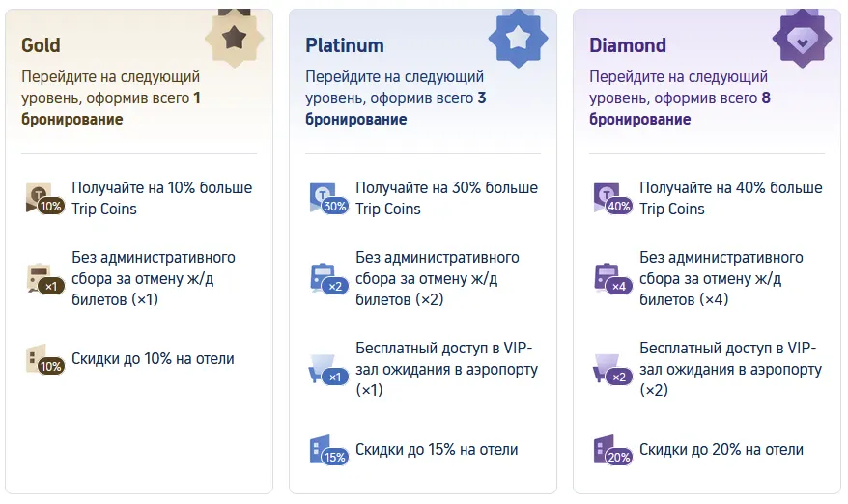Click the Platinum 30% Trip Coins icon
Image resolution: width=848 pixels, height=504 pixels.
tap(328, 199)
